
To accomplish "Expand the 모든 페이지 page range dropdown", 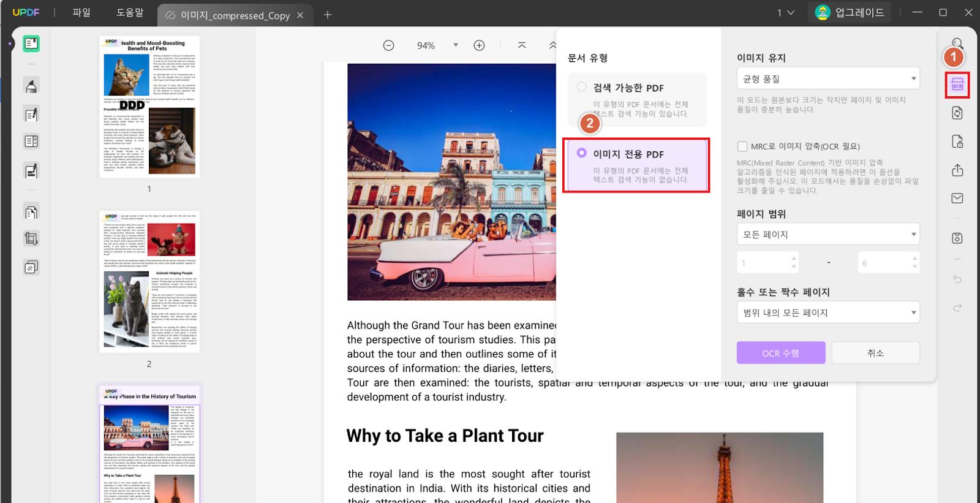I will pos(828,234).
